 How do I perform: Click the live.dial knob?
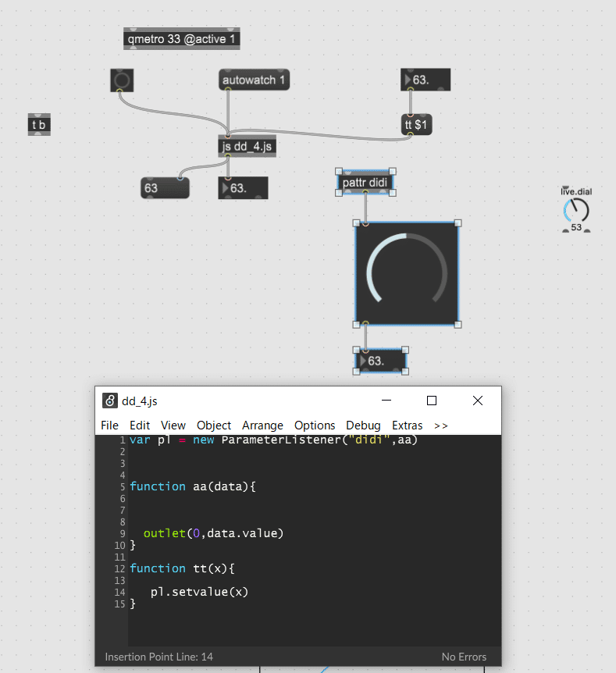pos(576,210)
